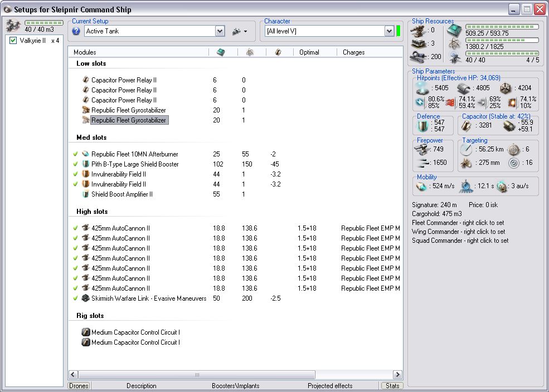Screen dimensions: 549x392
Task: Click the first Medium Capacitor Control Circuit icon
Action: (x=85, y=332)
